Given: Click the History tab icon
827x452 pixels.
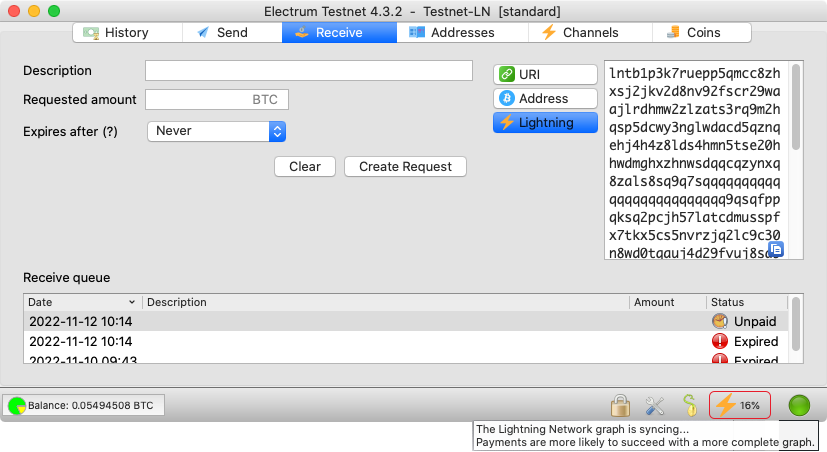Looking at the screenshot, I should click(91, 33).
